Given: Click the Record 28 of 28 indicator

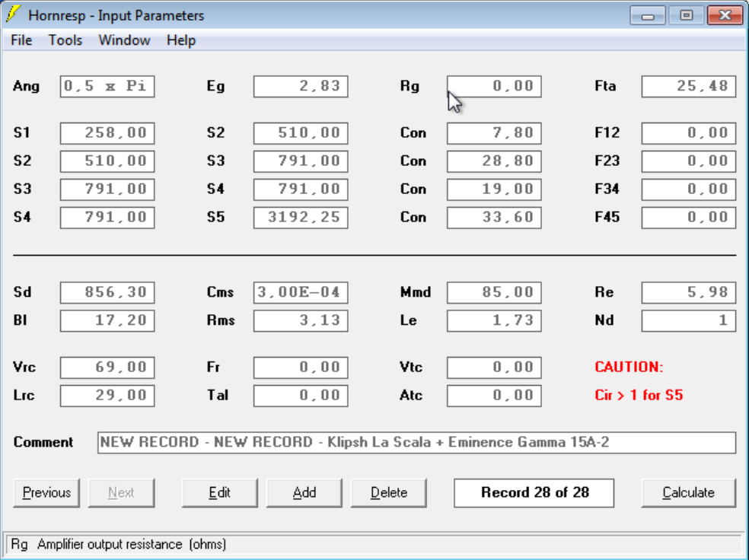Looking at the screenshot, I should coord(534,493).
